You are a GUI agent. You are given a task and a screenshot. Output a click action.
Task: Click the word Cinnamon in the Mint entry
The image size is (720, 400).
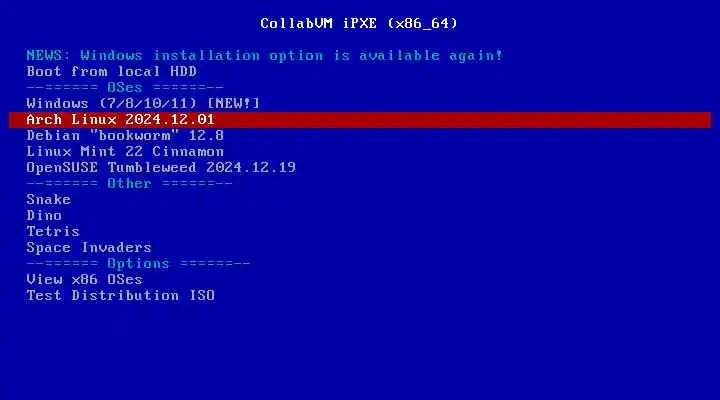(188, 152)
